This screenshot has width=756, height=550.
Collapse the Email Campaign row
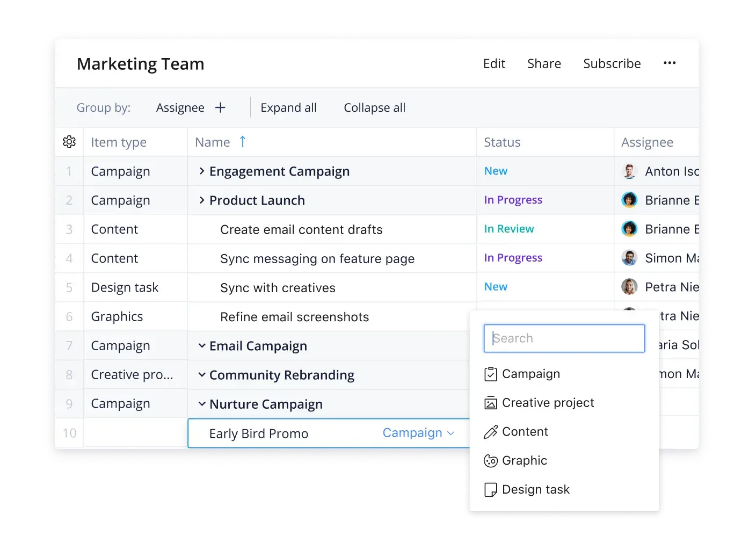pyautogui.click(x=202, y=346)
